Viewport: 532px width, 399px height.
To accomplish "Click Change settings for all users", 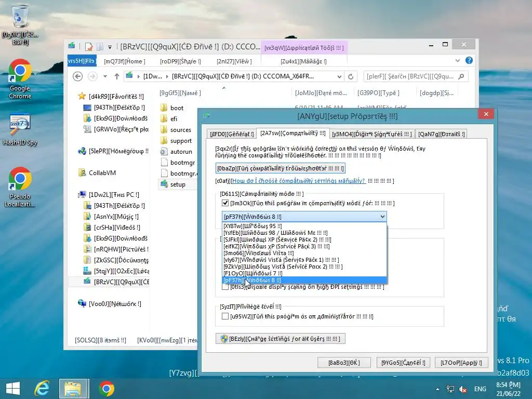I will point(280,339).
